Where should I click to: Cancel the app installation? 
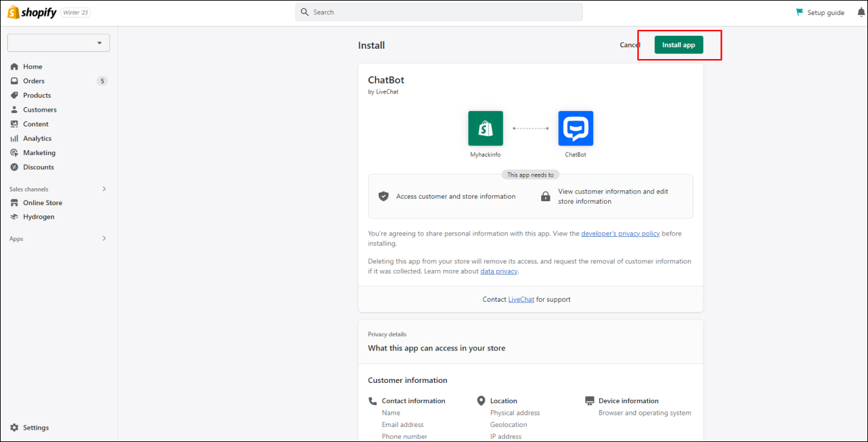[x=630, y=45]
